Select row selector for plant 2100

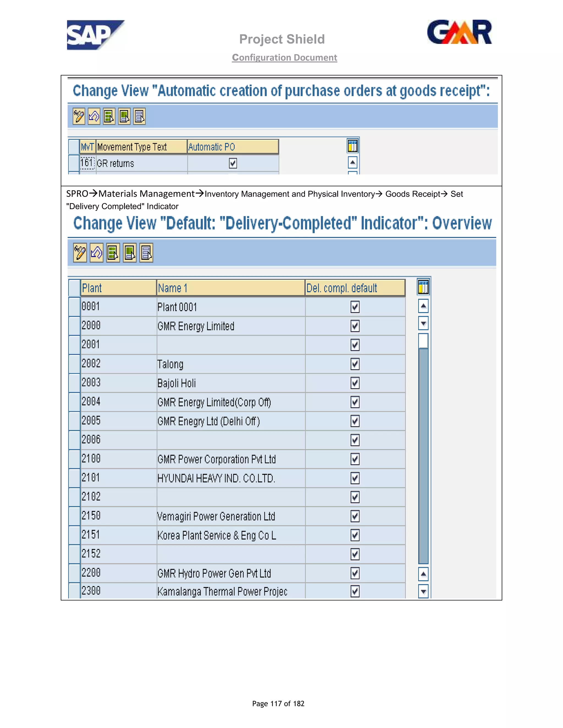click(x=74, y=459)
